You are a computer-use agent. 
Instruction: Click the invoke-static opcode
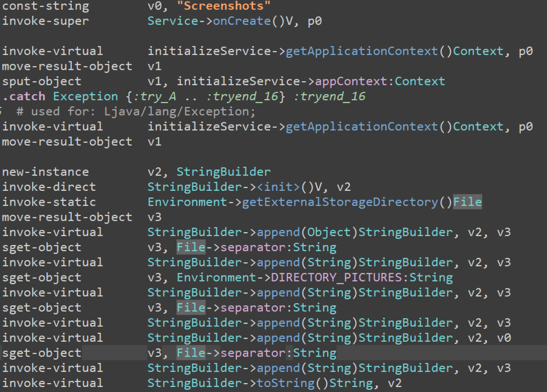click(49, 202)
